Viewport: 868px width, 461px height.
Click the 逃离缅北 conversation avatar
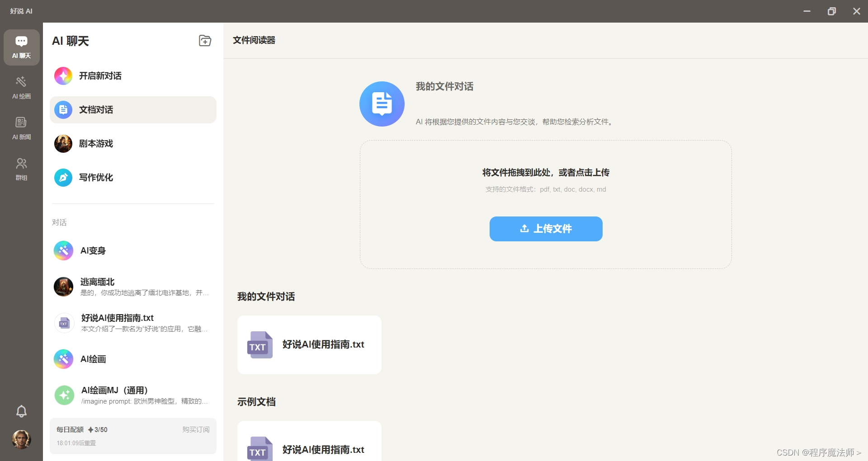[x=63, y=287]
